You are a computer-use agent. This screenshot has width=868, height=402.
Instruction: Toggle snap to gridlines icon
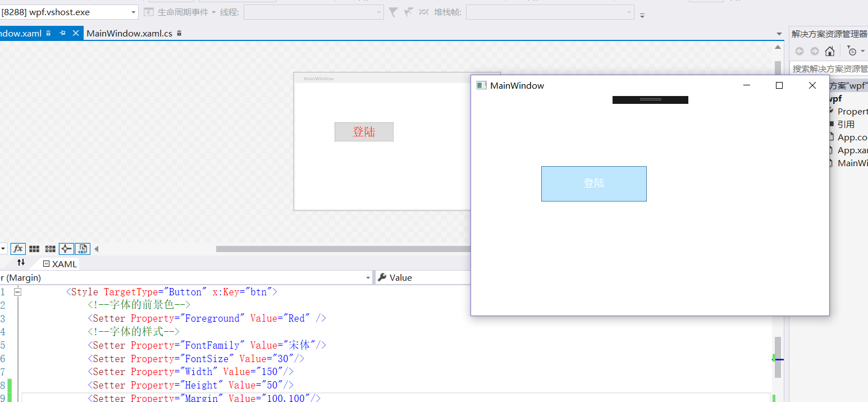click(51, 249)
